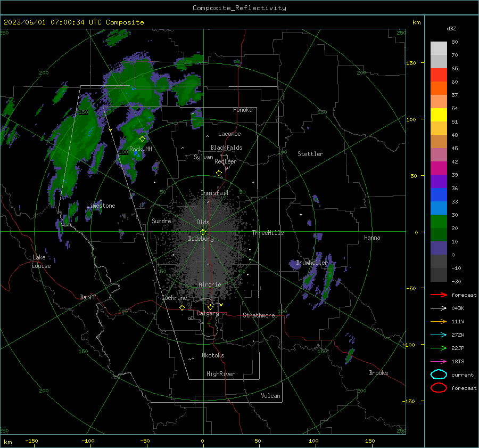This screenshot has width=479, height=448.
Task: Click the Didsbury city label
Action: [x=201, y=239]
